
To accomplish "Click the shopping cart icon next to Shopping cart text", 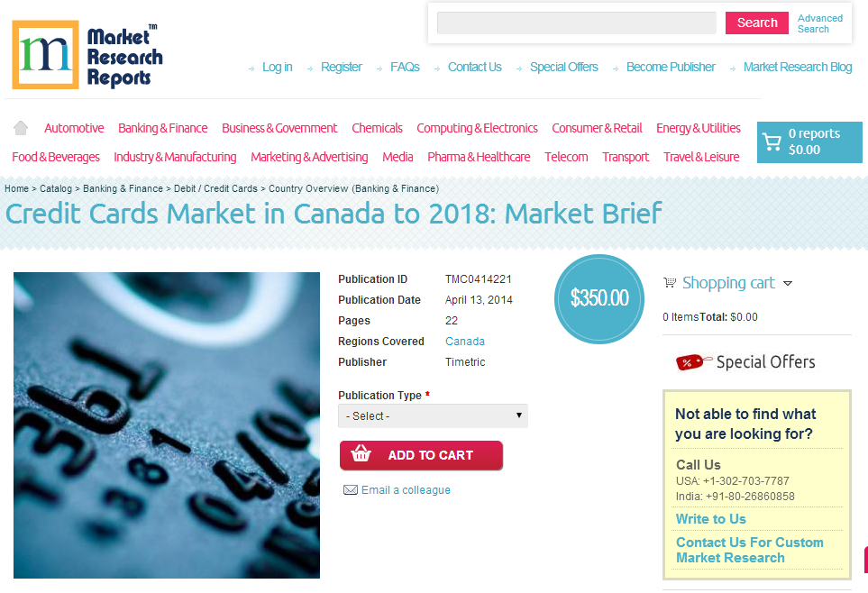I will point(669,282).
